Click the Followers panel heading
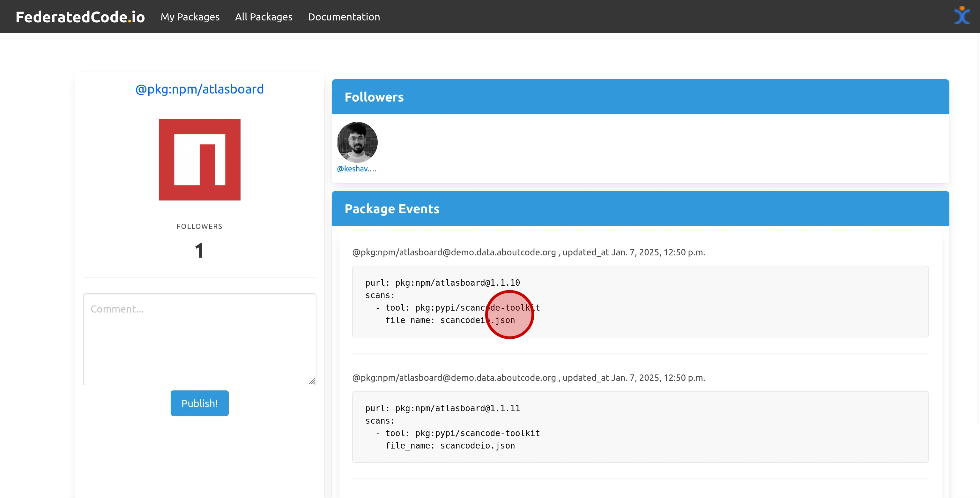The width and height of the screenshot is (980, 498). (x=374, y=97)
